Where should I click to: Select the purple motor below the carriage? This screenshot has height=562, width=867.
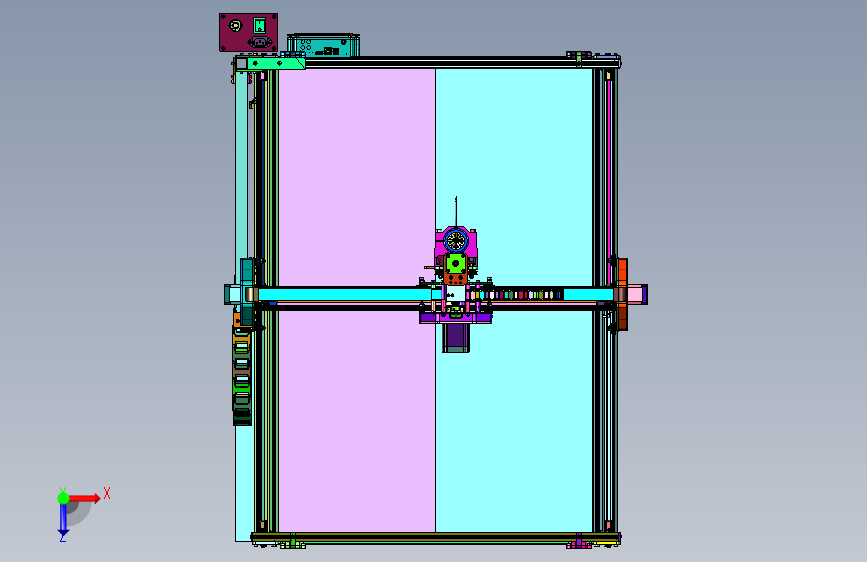click(x=456, y=337)
